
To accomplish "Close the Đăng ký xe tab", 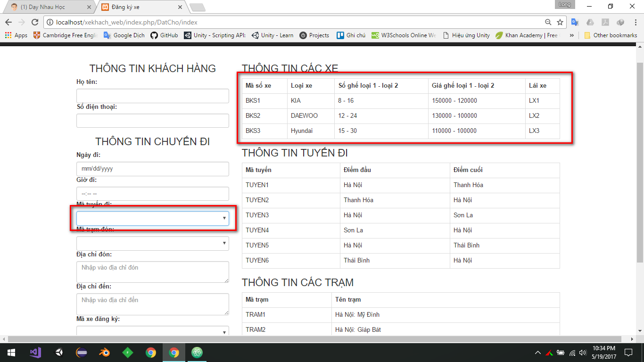I will pos(180,7).
